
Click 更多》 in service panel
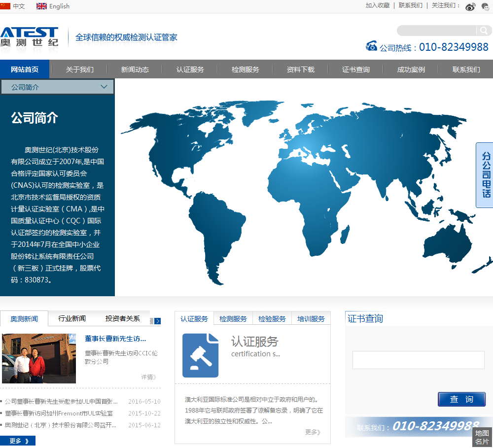tap(313, 432)
